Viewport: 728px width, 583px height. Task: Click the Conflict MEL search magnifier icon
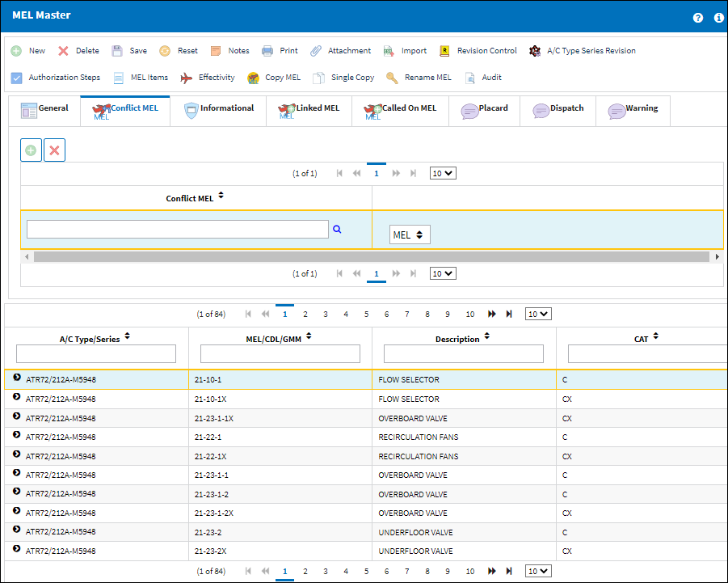(337, 229)
